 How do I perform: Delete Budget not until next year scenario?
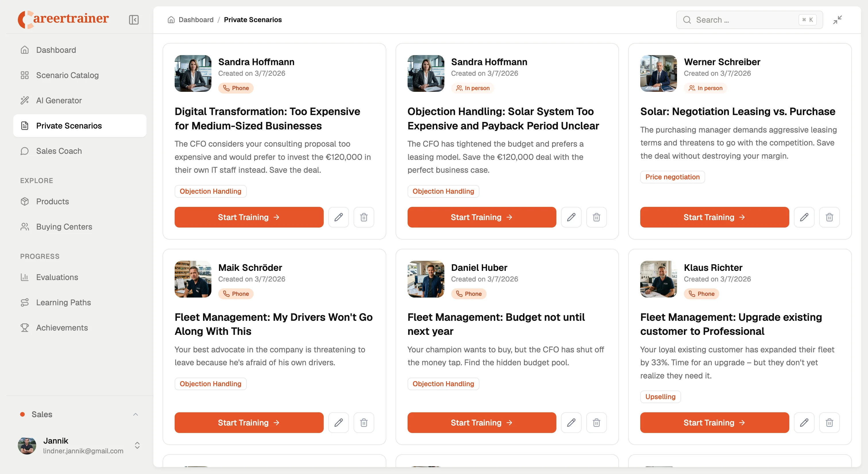[596, 422]
